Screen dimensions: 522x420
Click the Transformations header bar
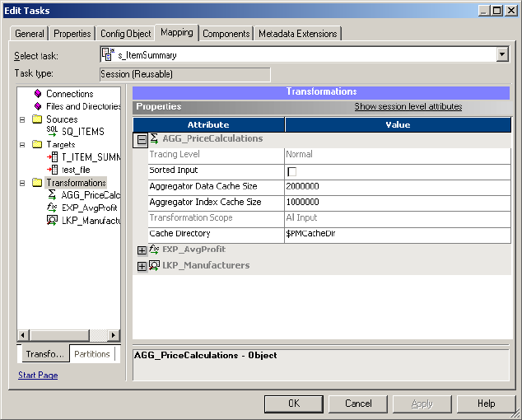coord(321,92)
